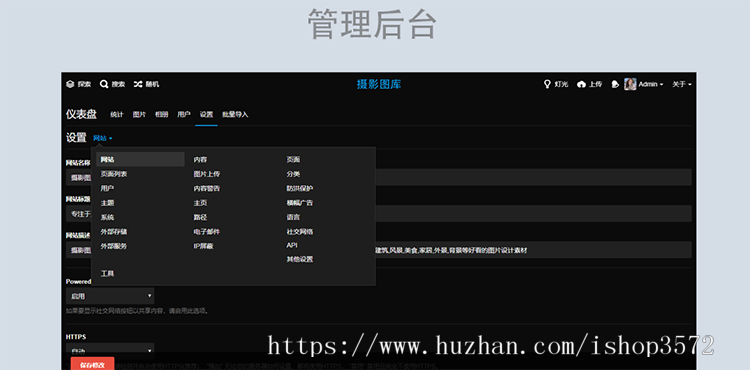The image size is (750, 370).
Task: Choose 其他设置 from the settings menu
Action: pos(300,259)
